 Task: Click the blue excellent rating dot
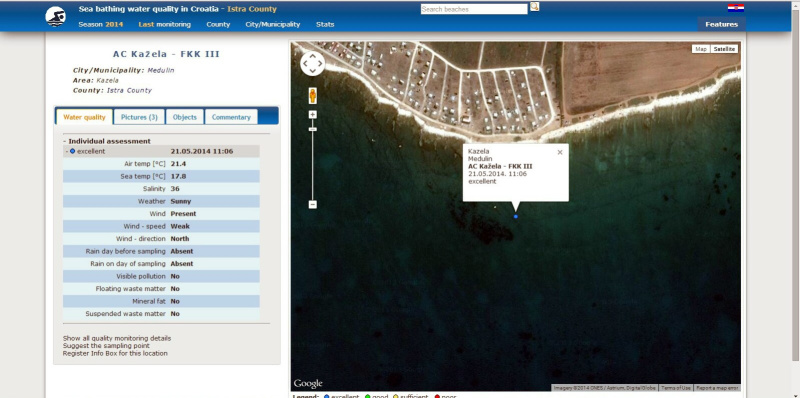point(72,152)
